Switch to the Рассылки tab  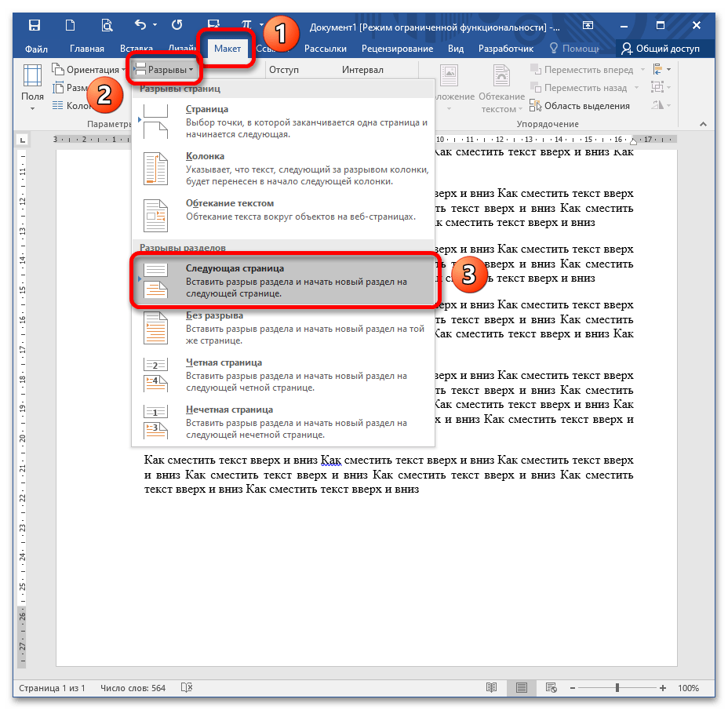325,49
